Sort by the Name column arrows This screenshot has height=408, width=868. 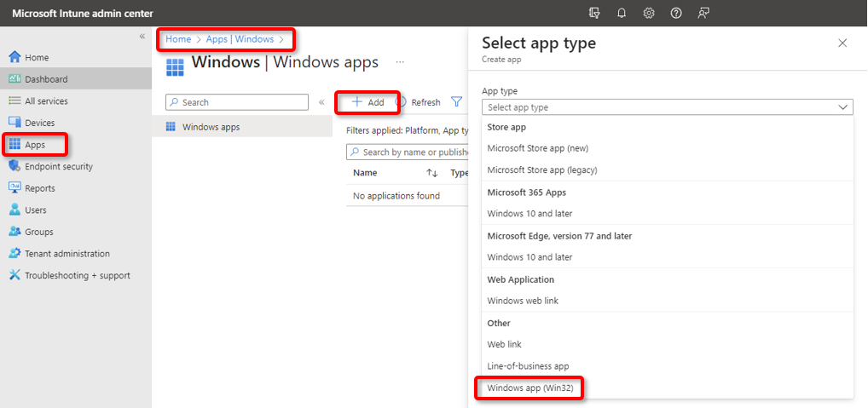click(431, 173)
